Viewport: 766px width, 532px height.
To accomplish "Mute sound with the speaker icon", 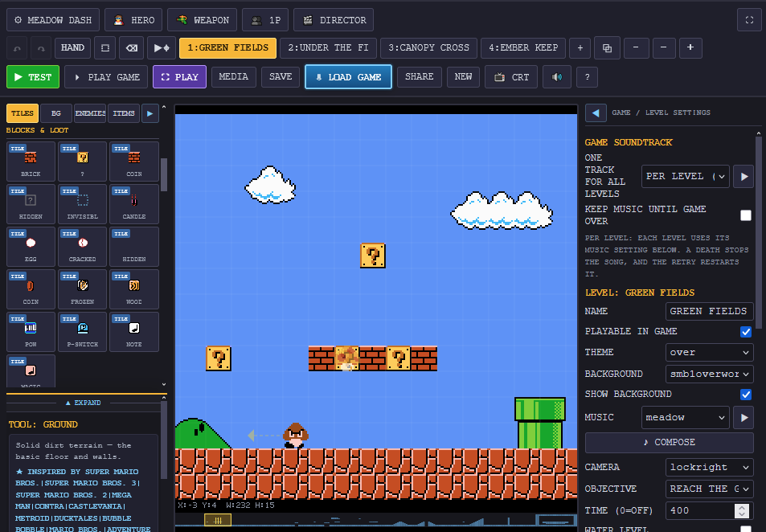I will (x=557, y=77).
